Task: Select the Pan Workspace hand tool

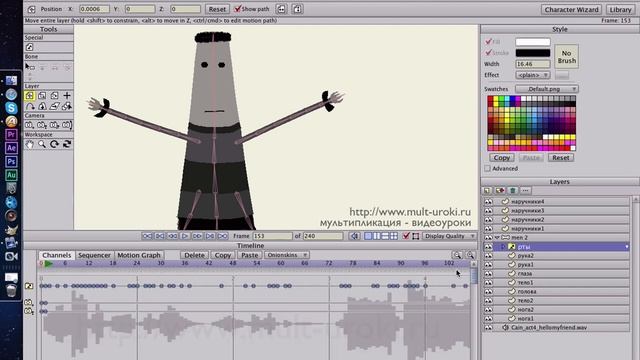Action: pyautogui.click(x=29, y=144)
